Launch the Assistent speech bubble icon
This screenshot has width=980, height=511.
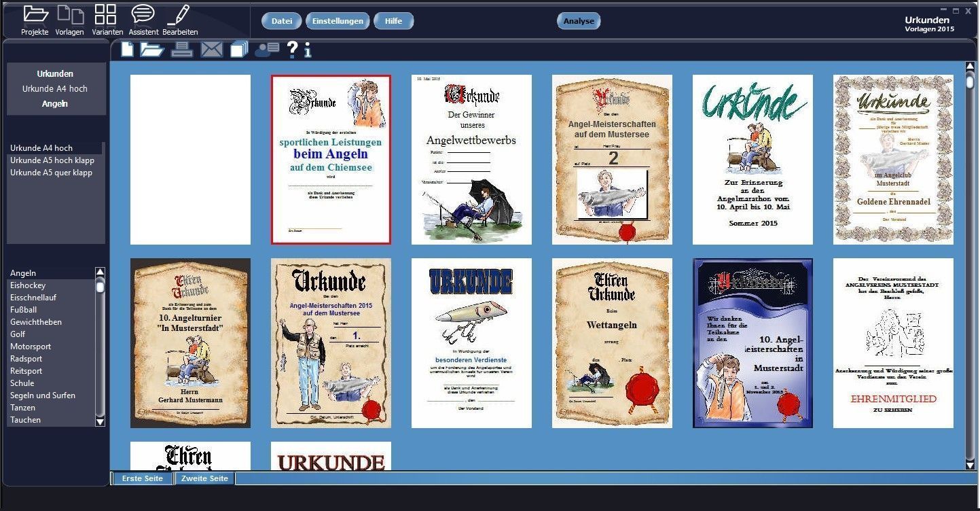pos(143,15)
